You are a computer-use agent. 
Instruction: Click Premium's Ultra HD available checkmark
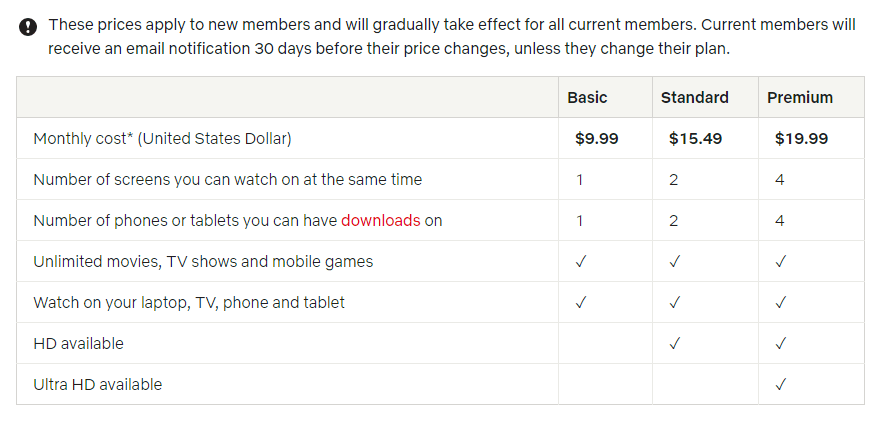(780, 385)
